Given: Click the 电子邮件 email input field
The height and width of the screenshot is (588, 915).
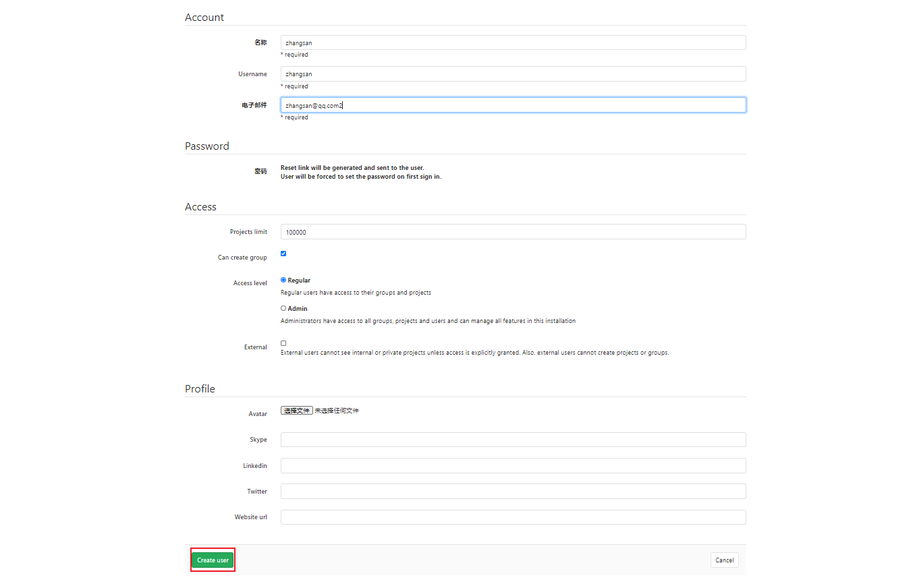Looking at the screenshot, I should (x=513, y=105).
